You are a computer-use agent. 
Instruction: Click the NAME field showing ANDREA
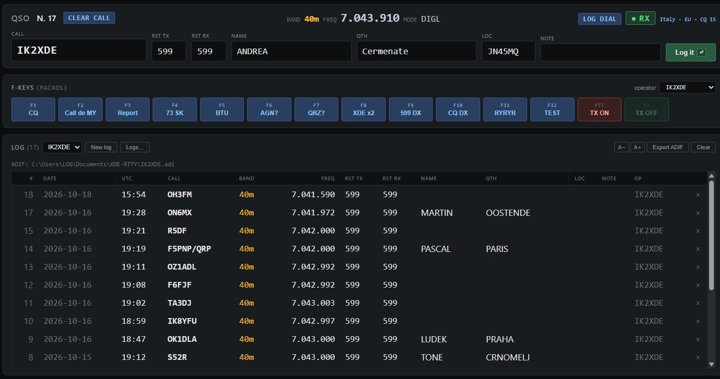click(291, 51)
